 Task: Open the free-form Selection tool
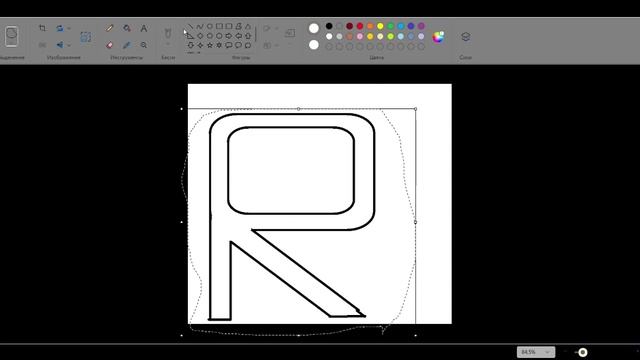tap(11, 36)
